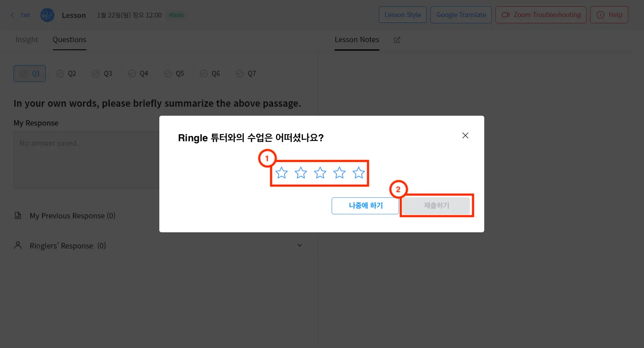This screenshot has width=644, height=348.
Task: Select the second rating star
Action: 301,173
